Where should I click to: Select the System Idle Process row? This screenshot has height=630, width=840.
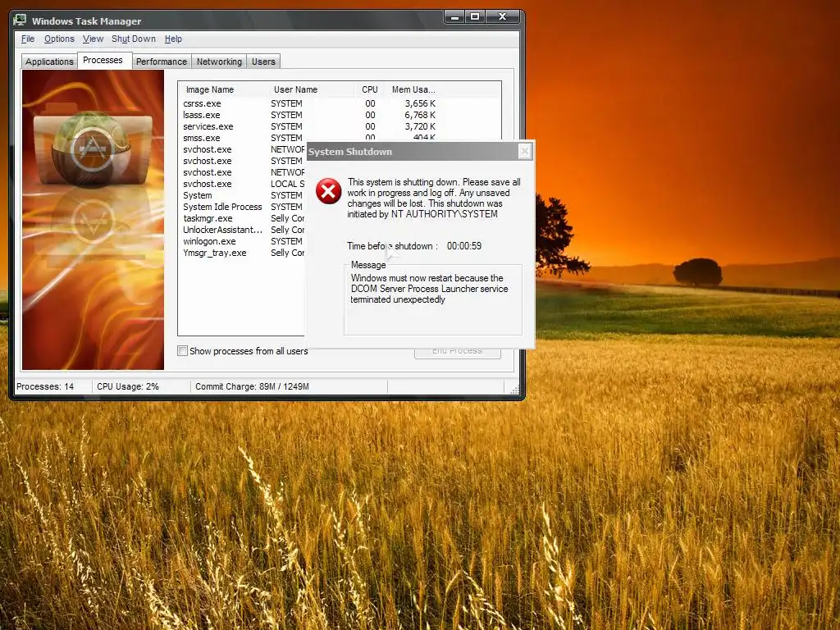click(x=222, y=207)
